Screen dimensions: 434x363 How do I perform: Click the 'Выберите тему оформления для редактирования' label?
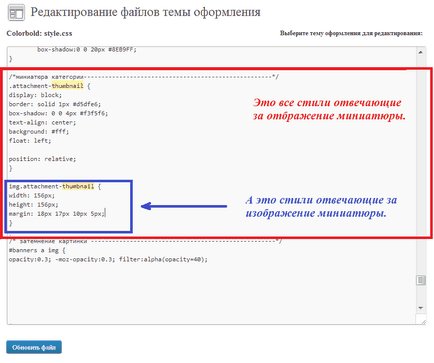point(351,33)
